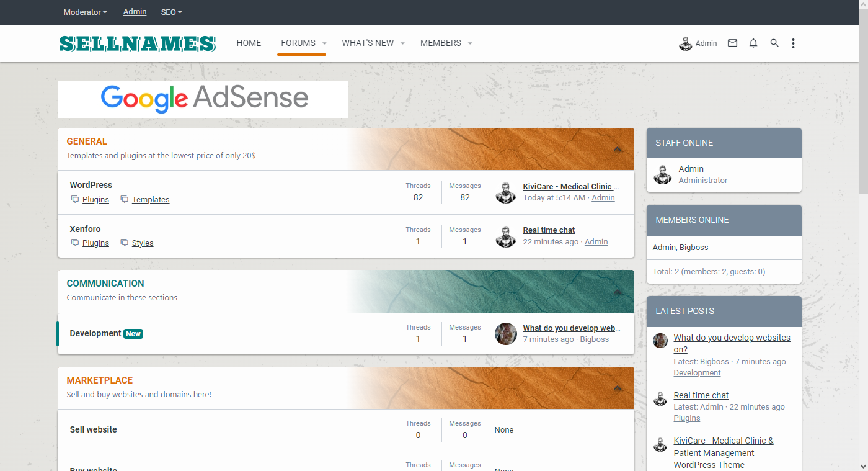Open the WordPress forum
This screenshot has height=471, width=868.
click(91, 185)
